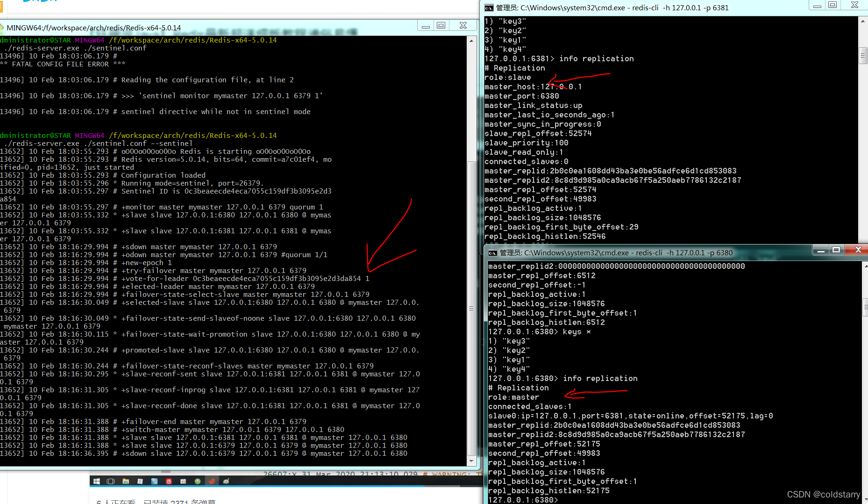This screenshot has width=868, height=504.
Task: Click the MINGW64 window title text
Action: click(x=94, y=28)
